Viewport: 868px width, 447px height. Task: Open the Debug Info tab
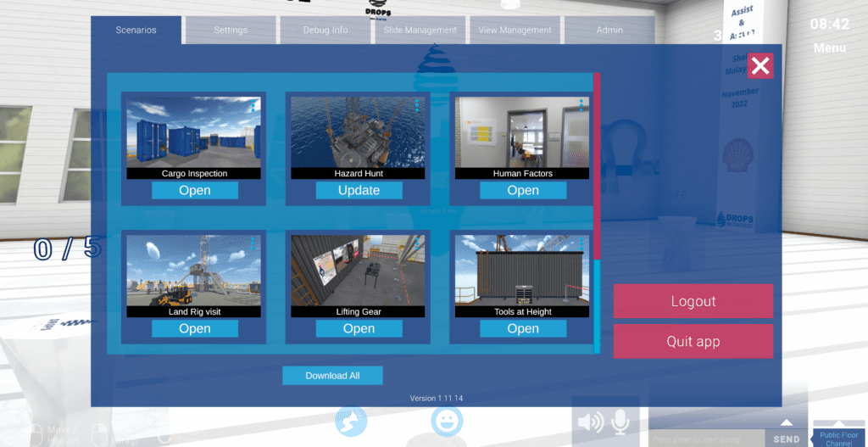pyautogui.click(x=325, y=30)
